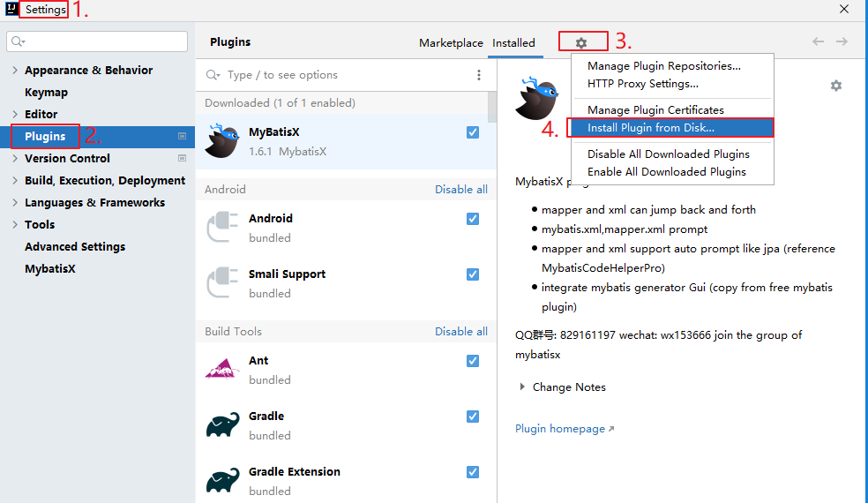
Task: Expand Languages & Frameworks node
Action: pyautogui.click(x=15, y=203)
